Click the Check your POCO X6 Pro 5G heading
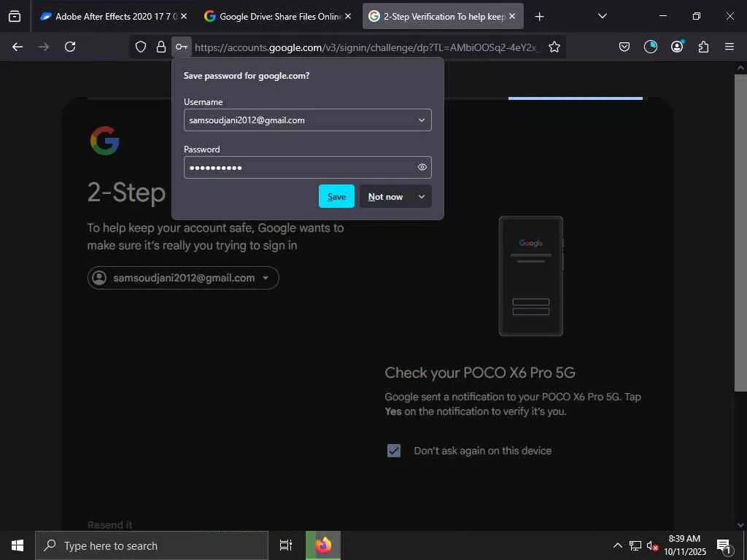747x560 pixels. click(480, 373)
